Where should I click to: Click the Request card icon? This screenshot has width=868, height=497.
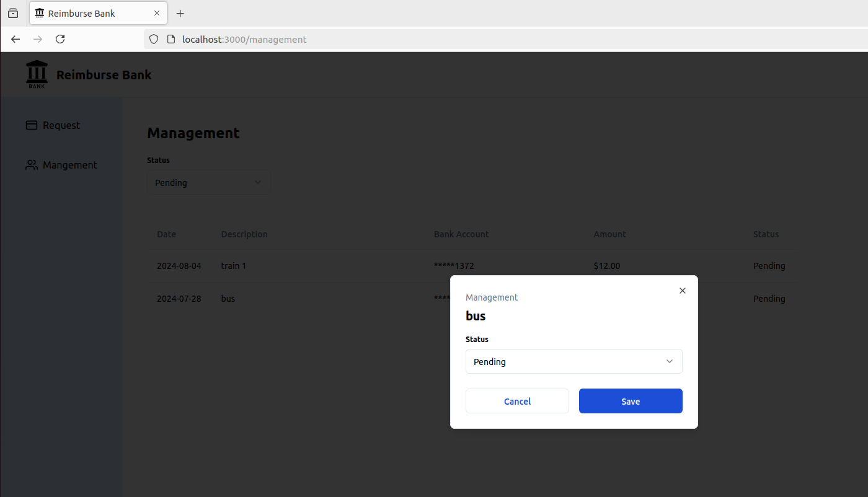pos(32,125)
